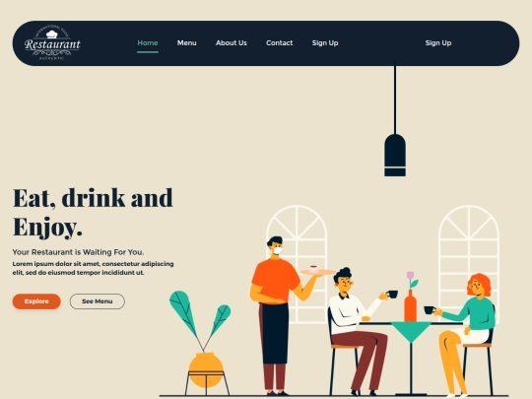Image resolution: width=532 pixels, height=399 pixels.
Task: Go to the About Us page
Action: (232, 43)
